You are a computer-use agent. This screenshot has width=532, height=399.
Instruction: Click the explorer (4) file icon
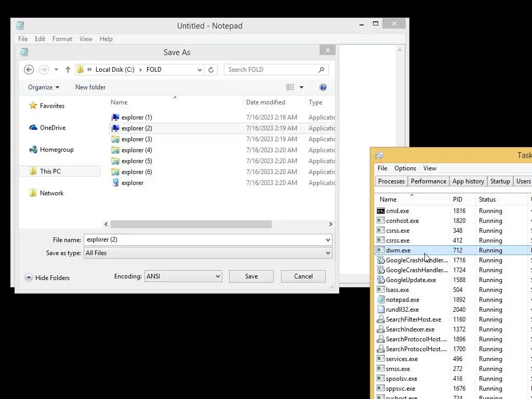point(115,150)
